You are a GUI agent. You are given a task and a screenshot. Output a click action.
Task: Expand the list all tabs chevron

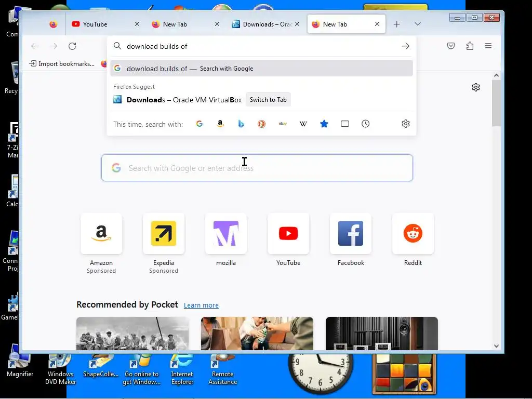(x=418, y=24)
